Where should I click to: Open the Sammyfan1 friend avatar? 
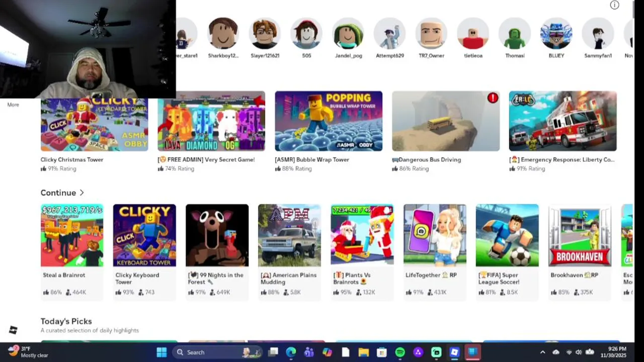[598, 33]
